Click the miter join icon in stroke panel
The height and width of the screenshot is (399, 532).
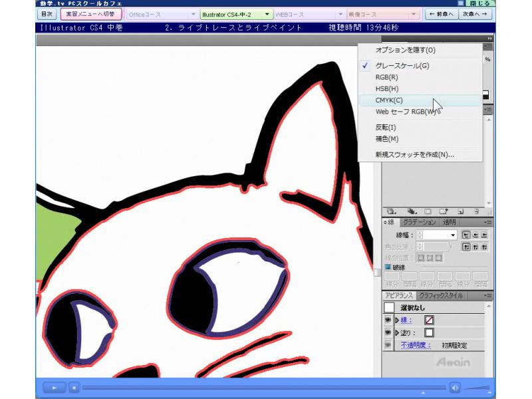(466, 247)
